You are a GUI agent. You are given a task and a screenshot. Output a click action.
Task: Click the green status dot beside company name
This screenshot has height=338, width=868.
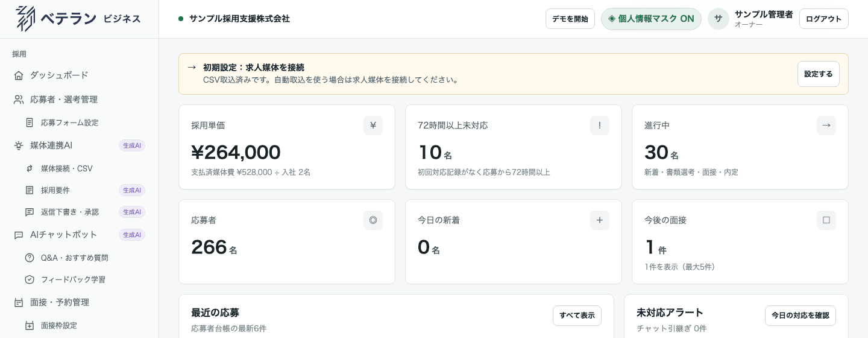coord(181,19)
